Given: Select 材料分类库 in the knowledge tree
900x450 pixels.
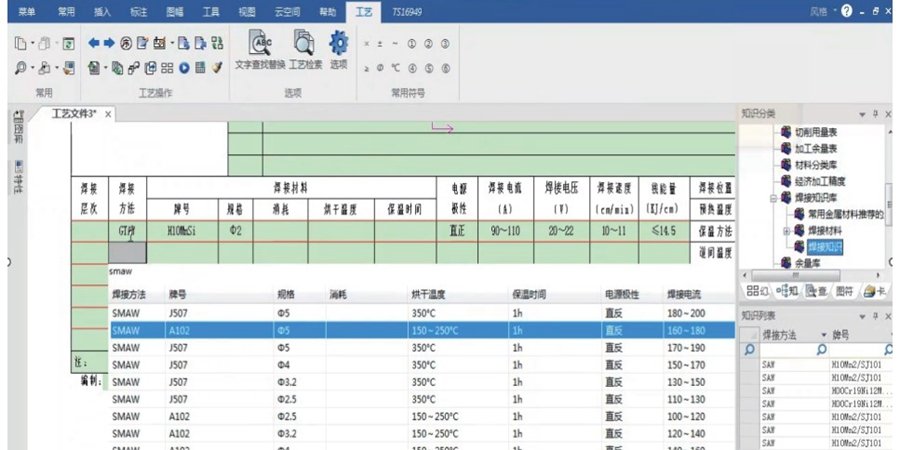Looking at the screenshot, I should pos(816,165).
